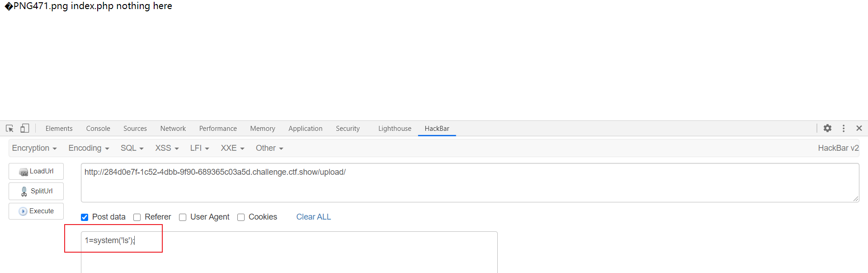The height and width of the screenshot is (273, 868).
Task: Click into the URL text area
Action: click(x=470, y=182)
